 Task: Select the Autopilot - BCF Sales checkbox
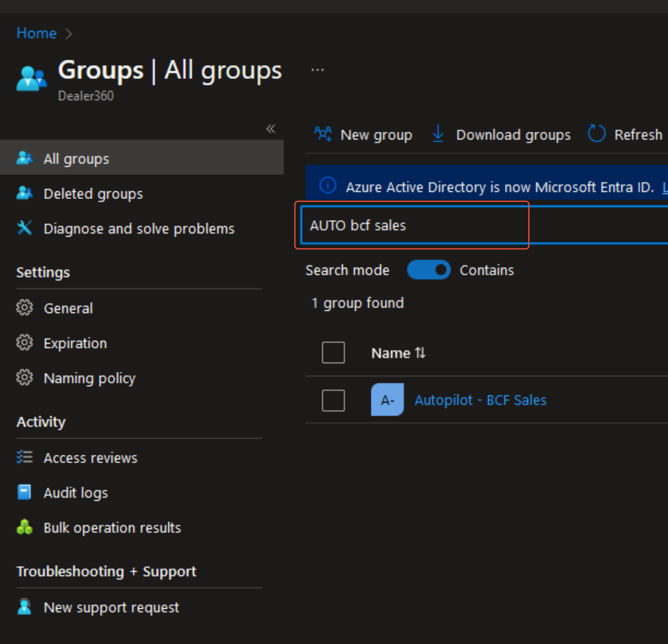pos(333,400)
